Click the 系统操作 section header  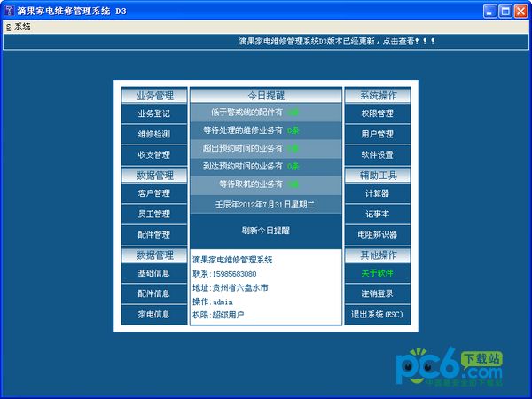[x=378, y=96]
